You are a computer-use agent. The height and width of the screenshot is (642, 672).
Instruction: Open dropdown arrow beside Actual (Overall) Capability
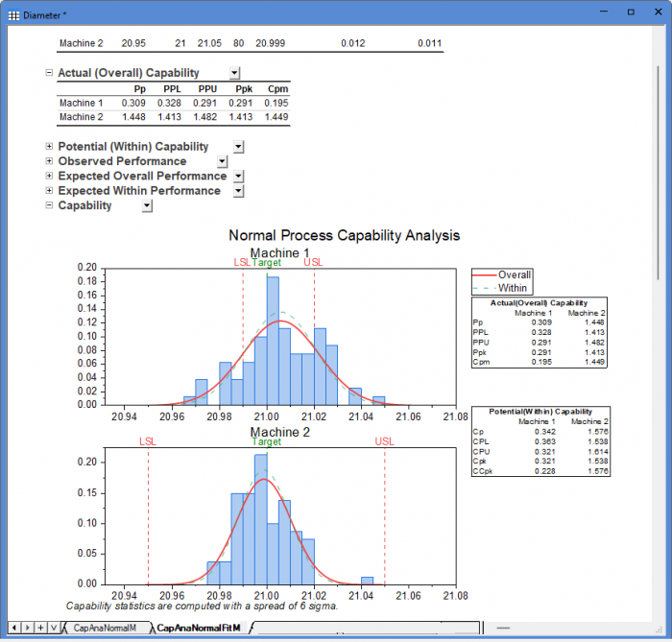pyautogui.click(x=235, y=73)
